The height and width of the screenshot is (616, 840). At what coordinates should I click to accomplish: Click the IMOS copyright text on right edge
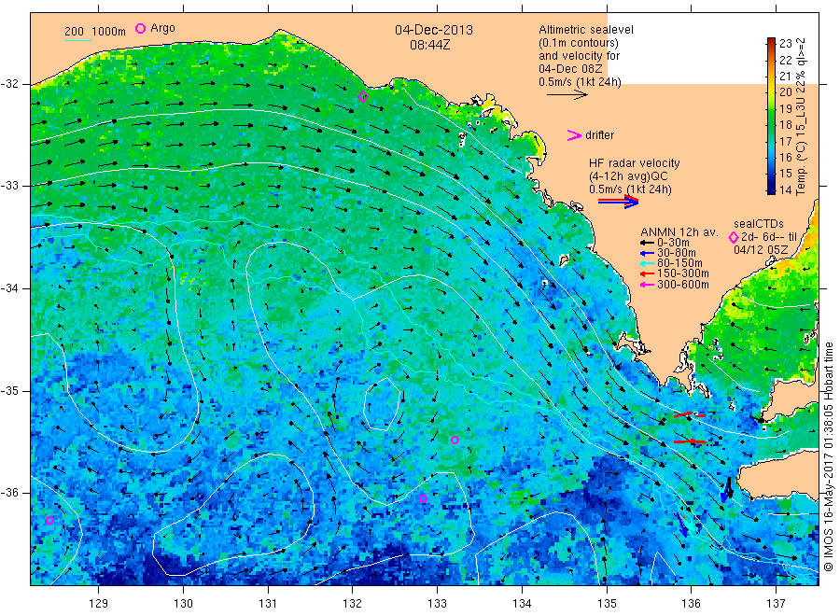pos(829,455)
